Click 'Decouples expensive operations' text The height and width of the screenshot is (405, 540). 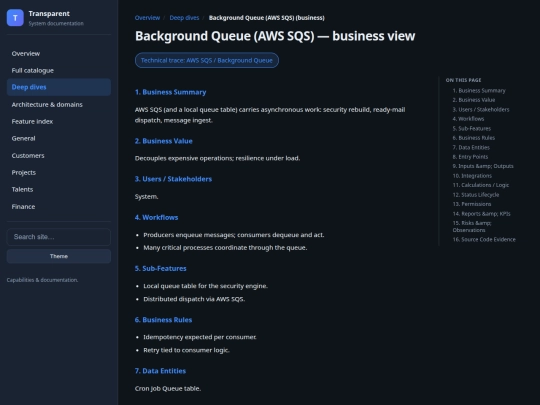[217, 158]
